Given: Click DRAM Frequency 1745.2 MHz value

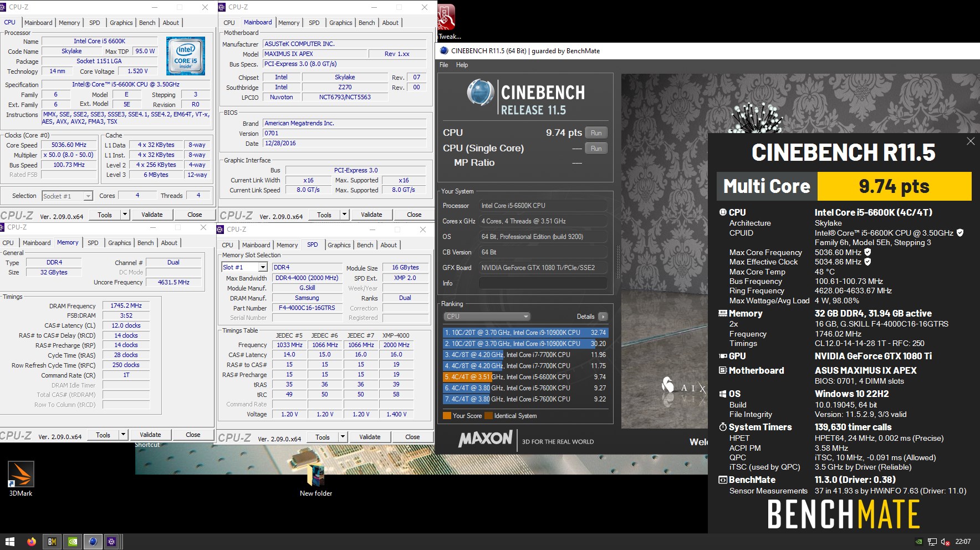Looking at the screenshot, I should coord(126,305).
